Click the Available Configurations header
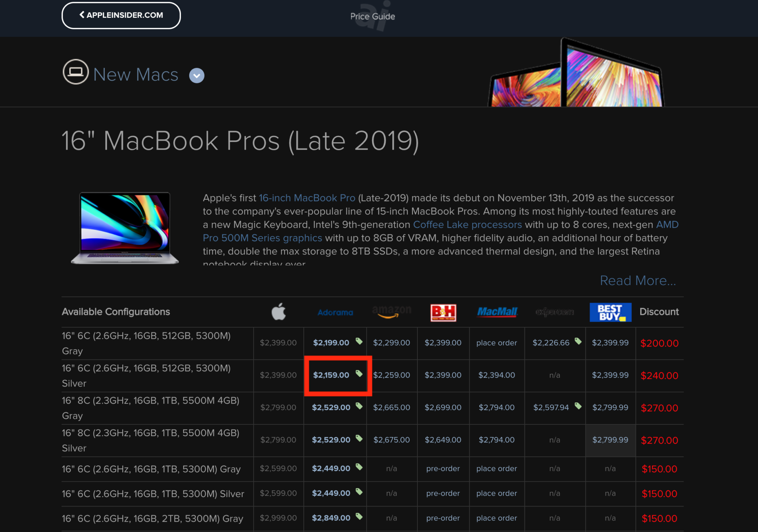This screenshot has width=758, height=532. click(x=116, y=312)
